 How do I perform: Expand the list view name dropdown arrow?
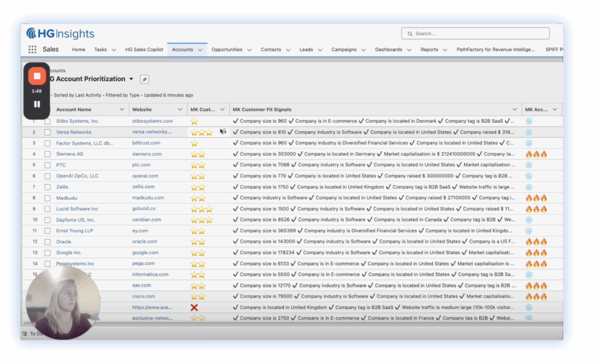coord(131,79)
